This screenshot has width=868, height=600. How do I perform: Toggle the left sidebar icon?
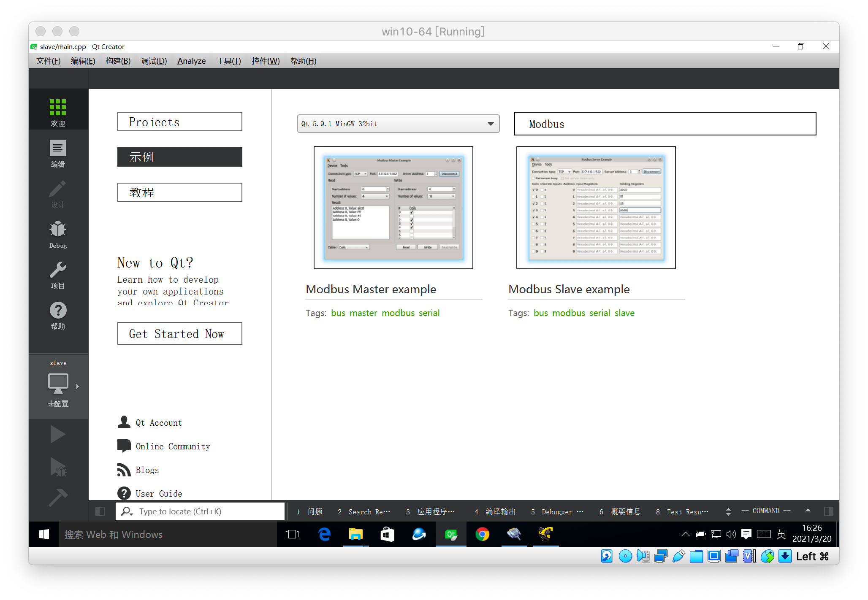(x=100, y=511)
